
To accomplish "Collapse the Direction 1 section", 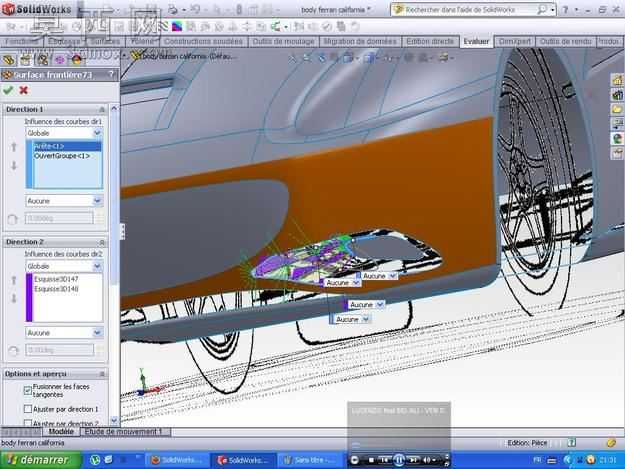I will [x=102, y=109].
